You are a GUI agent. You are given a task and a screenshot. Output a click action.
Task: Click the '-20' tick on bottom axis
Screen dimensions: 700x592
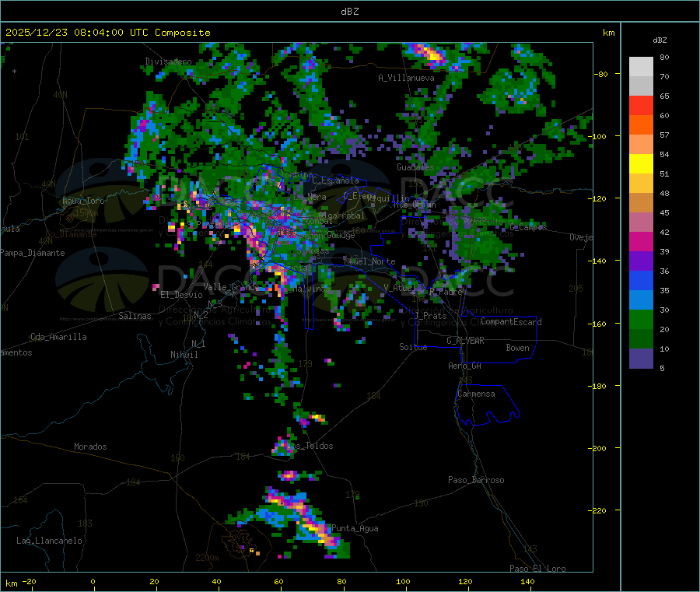click(x=30, y=581)
